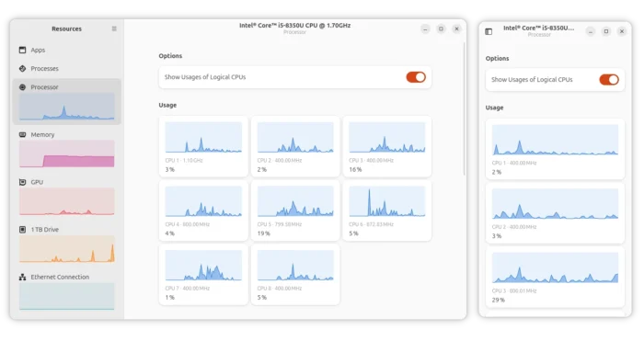The image size is (644, 341).
Task: Open the Resources hamburger menu icon
Action: pyautogui.click(x=114, y=28)
